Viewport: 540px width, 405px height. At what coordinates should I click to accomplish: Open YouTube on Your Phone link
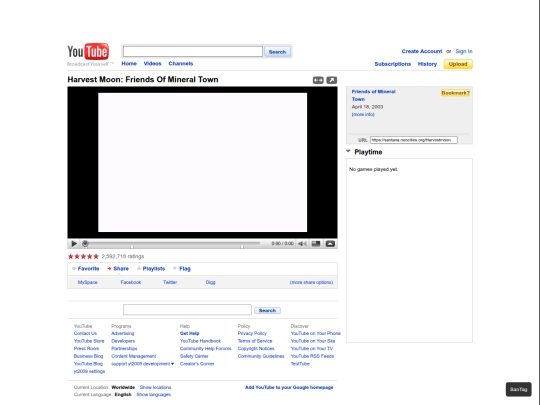pos(315,333)
